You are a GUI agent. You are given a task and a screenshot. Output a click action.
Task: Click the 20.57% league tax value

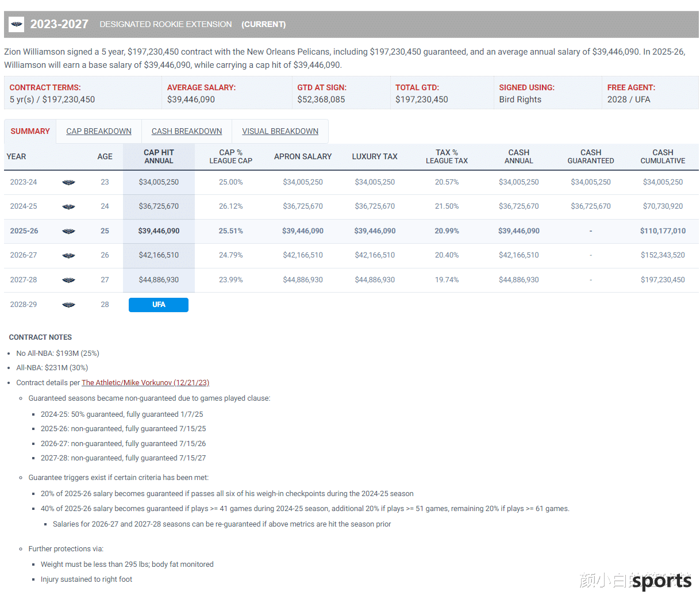click(447, 182)
